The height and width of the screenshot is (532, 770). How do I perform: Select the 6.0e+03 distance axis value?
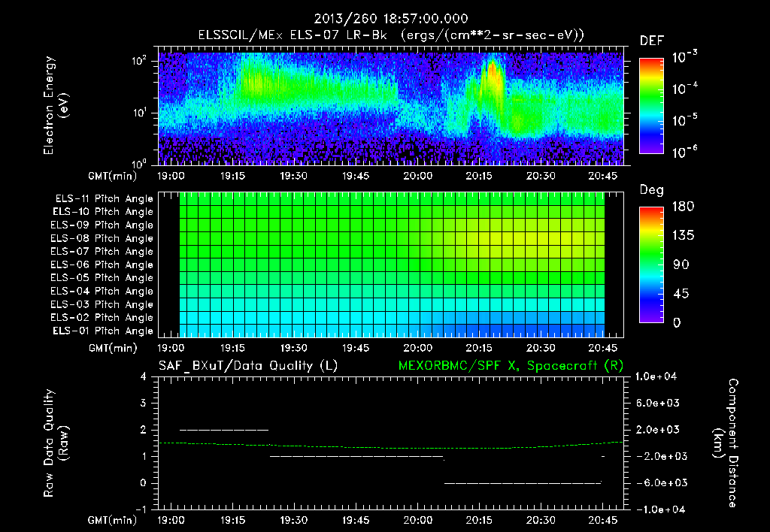(657, 403)
